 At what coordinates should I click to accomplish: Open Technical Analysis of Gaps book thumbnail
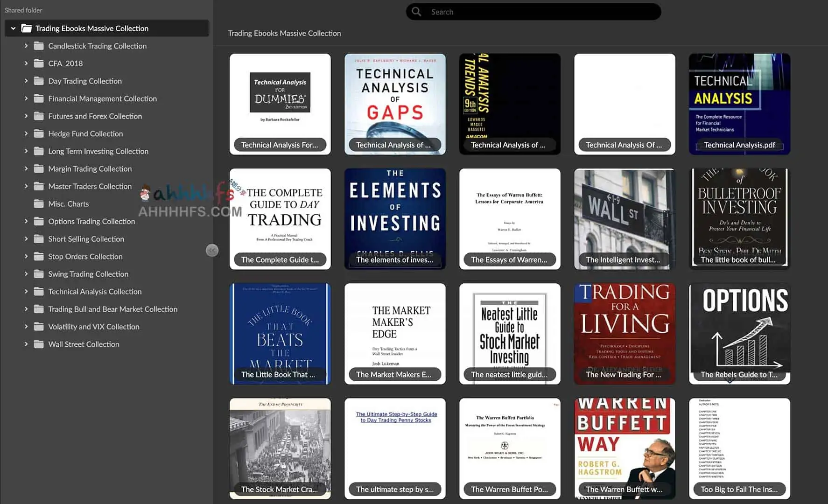pyautogui.click(x=395, y=104)
